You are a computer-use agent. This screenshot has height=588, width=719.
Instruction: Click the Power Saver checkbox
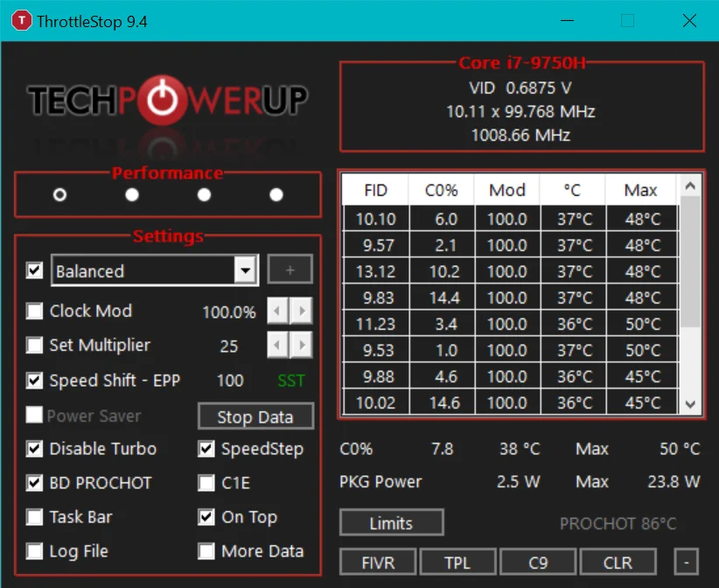[x=34, y=415]
